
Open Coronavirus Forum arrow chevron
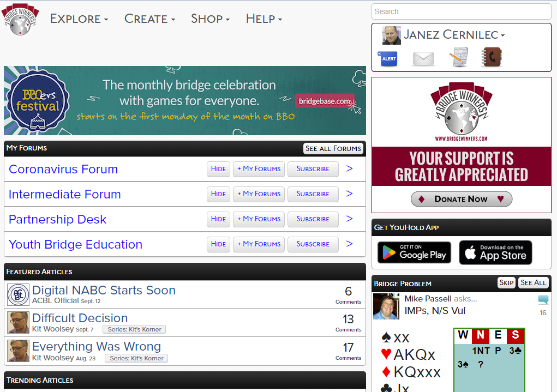[349, 168]
